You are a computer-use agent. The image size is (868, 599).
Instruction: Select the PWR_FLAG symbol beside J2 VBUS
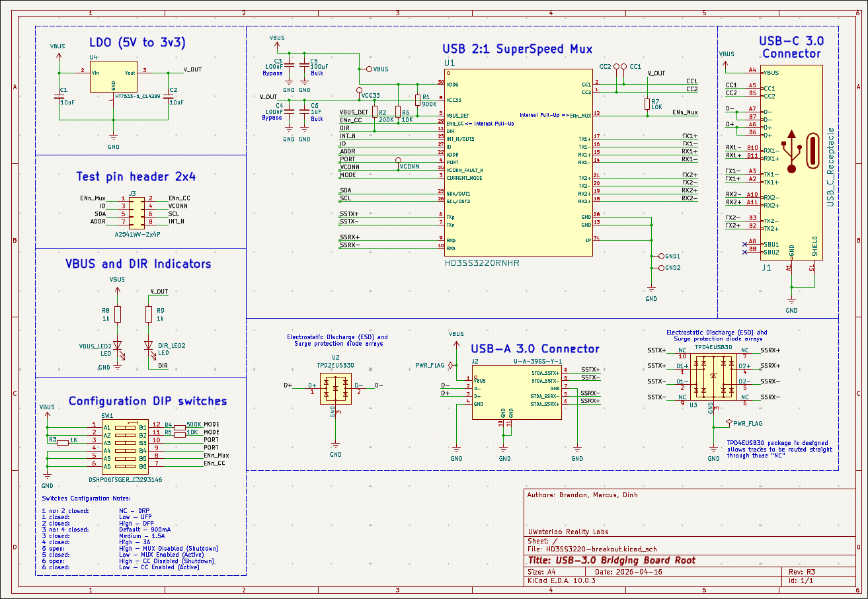[x=452, y=365]
